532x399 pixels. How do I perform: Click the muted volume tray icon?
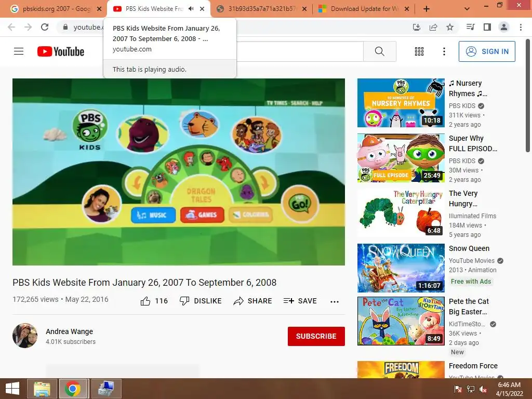pos(483,389)
